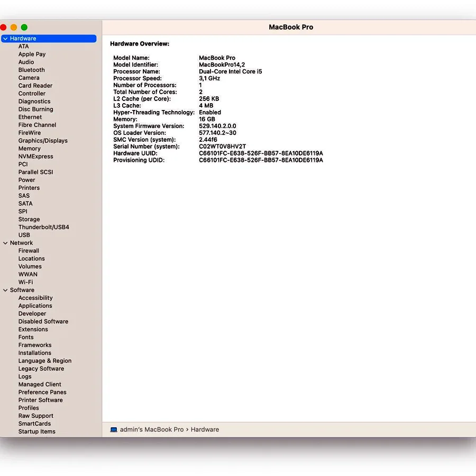The width and height of the screenshot is (476, 476).
Task: Open Parallel SCSI entry
Action: coord(36,172)
